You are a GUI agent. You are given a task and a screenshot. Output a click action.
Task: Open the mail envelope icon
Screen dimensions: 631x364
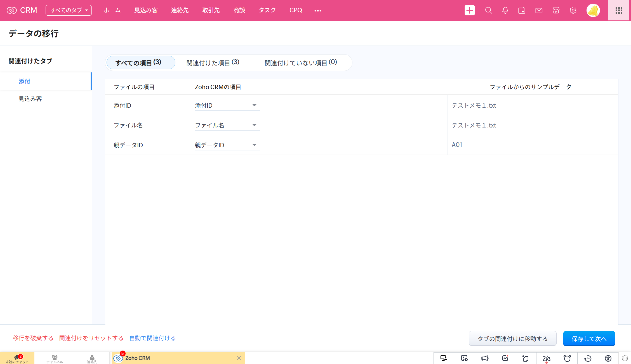(539, 10)
